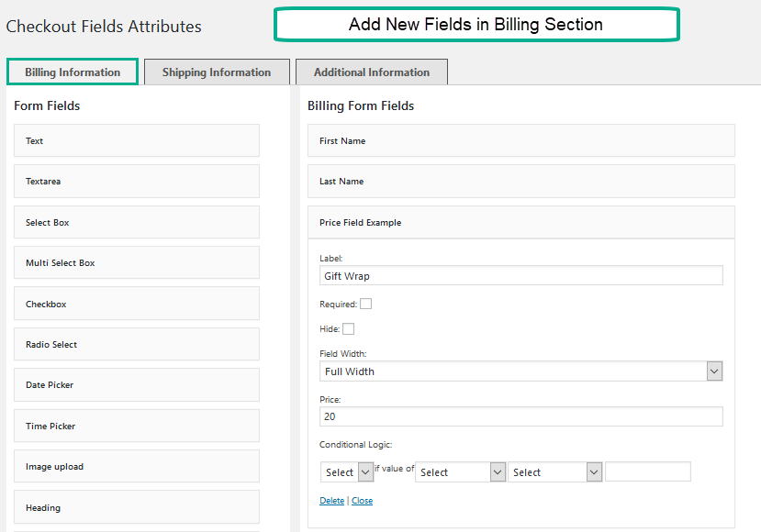Collapse the Price Field Example header
Image resolution: width=761 pixels, height=532 pixels.
click(521, 223)
